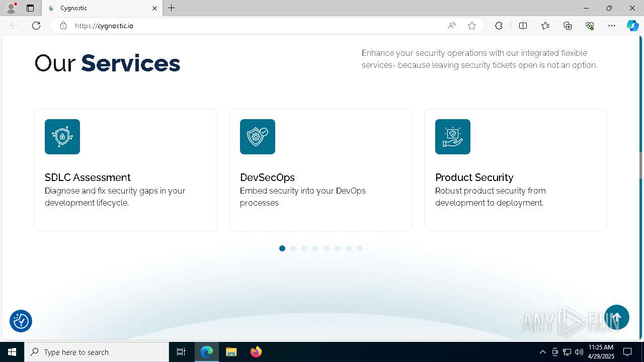Viewport: 644px width, 362px height.
Task: Click 'Robust product security' description text
Action: point(491,197)
